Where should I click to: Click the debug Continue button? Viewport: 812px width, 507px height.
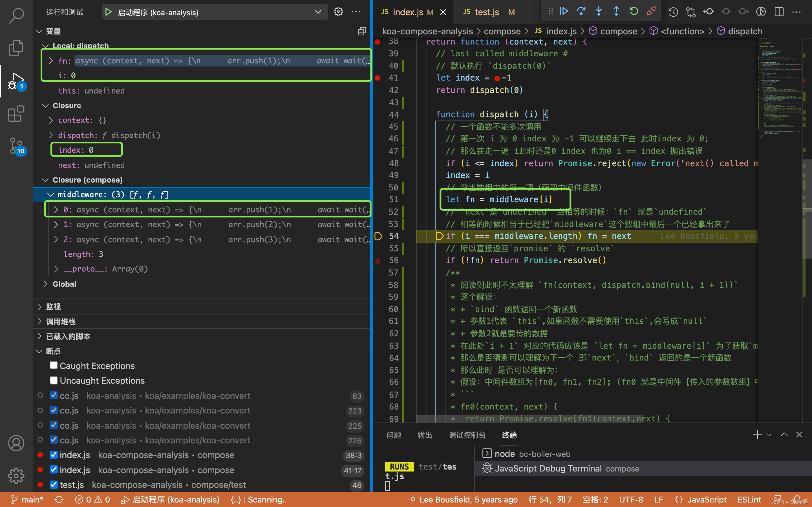(x=564, y=11)
